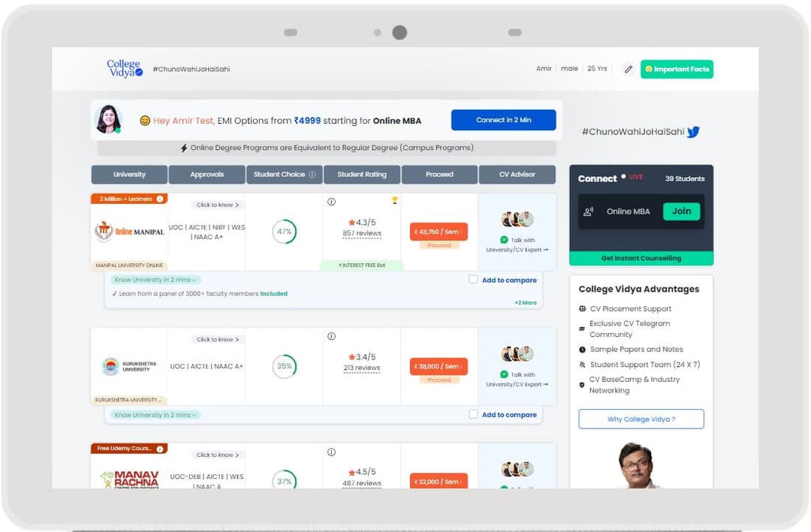Expand Click to know for Kurukshetra approvals

[217, 339]
